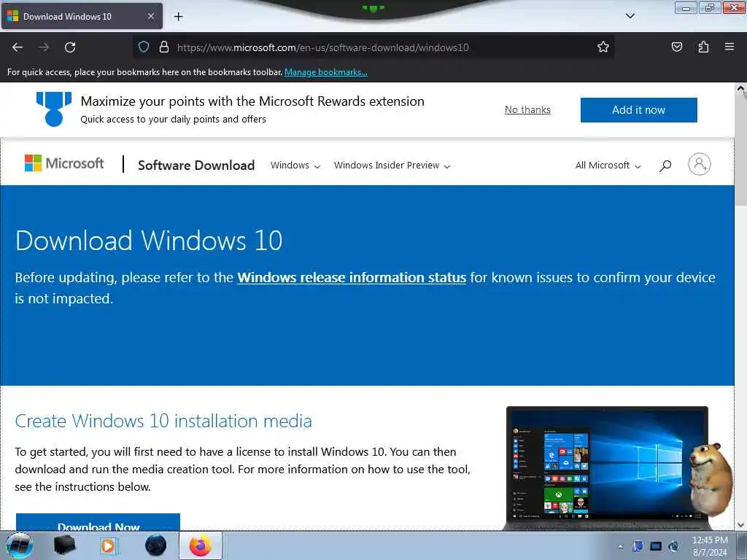
Task: Click the Create Windows 10 installation media heading
Action: 163,421
